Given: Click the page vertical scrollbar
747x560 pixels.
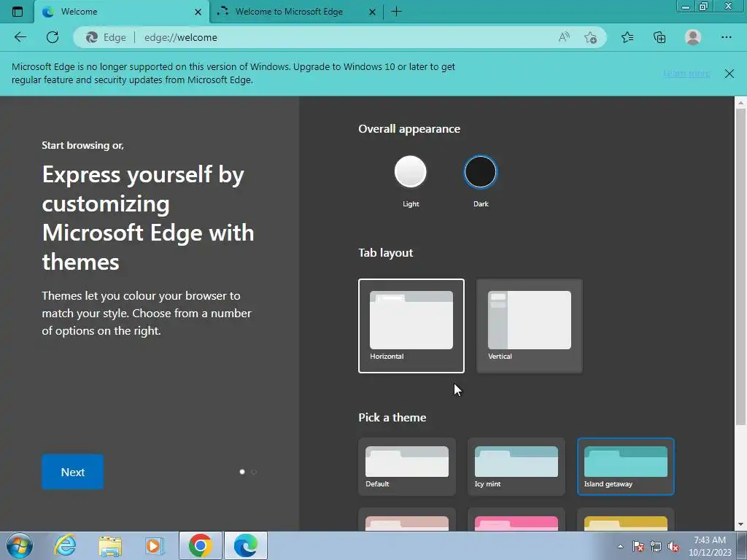Looking at the screenshot, I should pyautogui.click(x=740, y=267).
